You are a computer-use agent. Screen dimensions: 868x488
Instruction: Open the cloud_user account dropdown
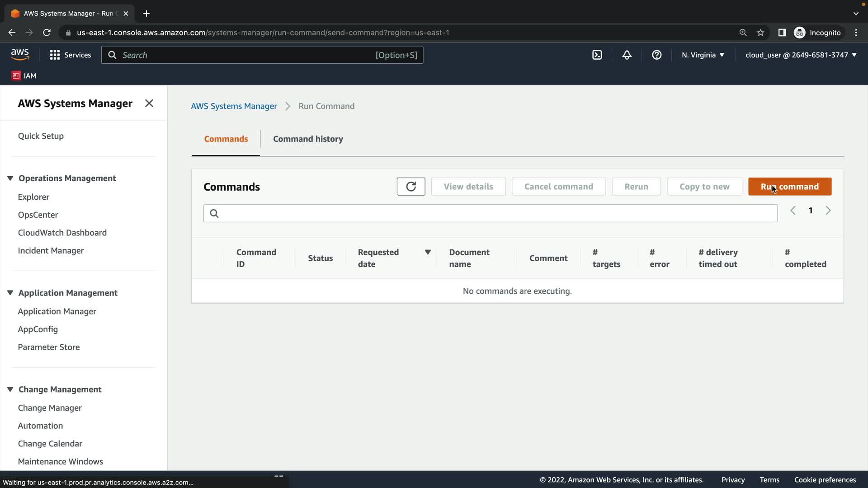pyautogui.click(x=801, y=55)
